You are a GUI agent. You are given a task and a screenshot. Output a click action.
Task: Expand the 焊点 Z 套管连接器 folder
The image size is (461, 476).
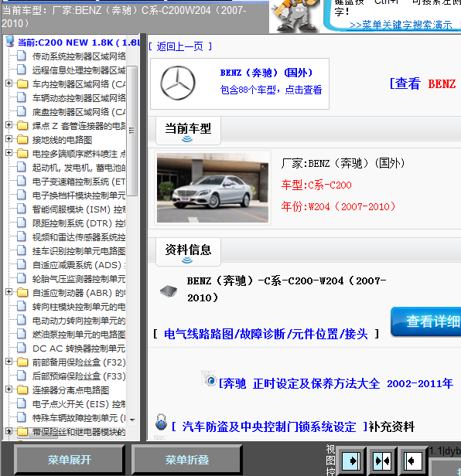click(9, 124)
